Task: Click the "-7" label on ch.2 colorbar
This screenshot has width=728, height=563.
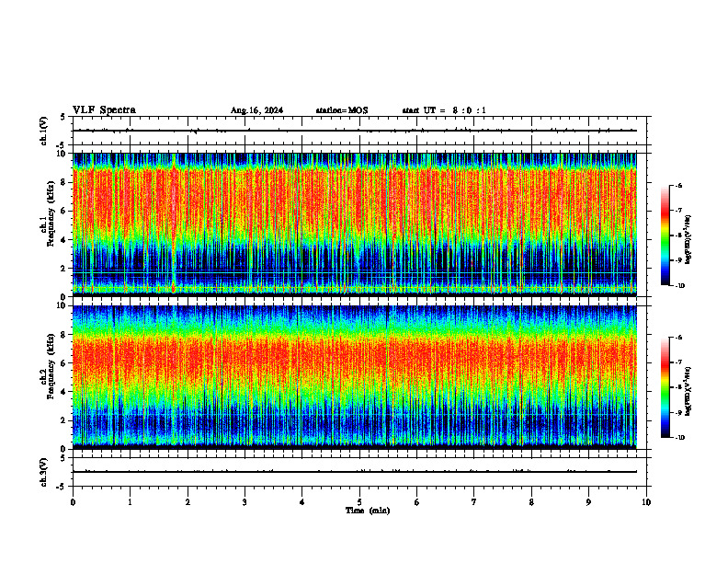Action: [677, 362]
